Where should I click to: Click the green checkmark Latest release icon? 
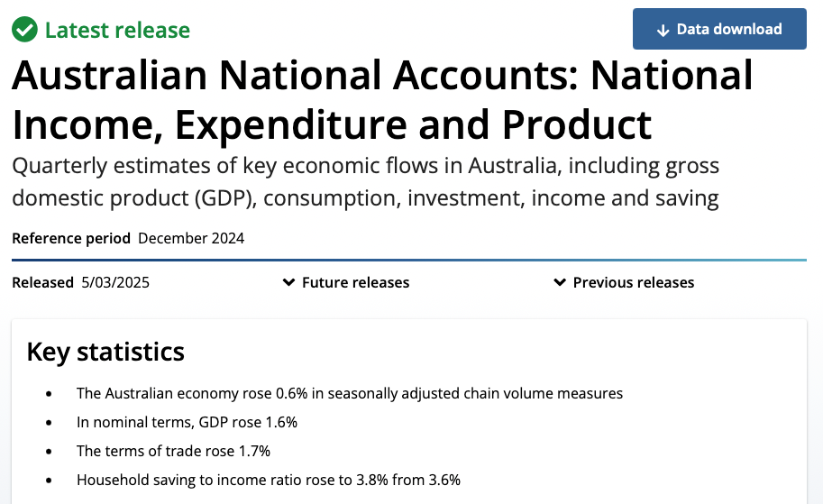[24, 30]
